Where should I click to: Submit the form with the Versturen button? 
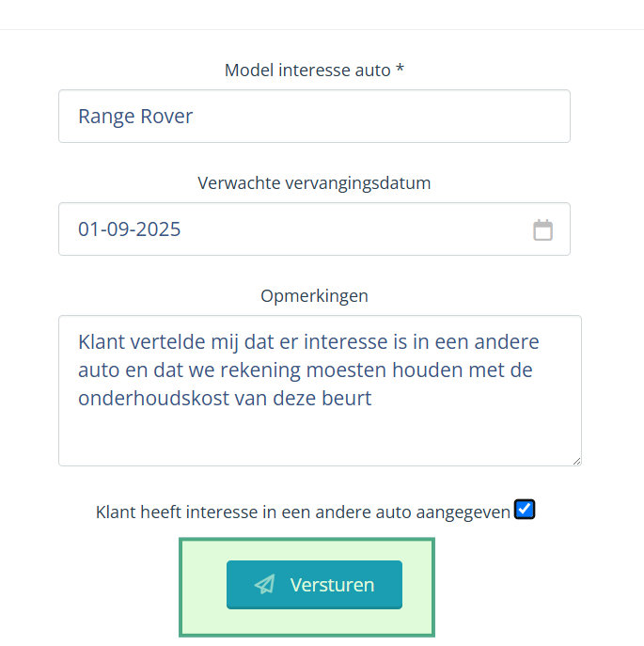(x=314, y=584)
